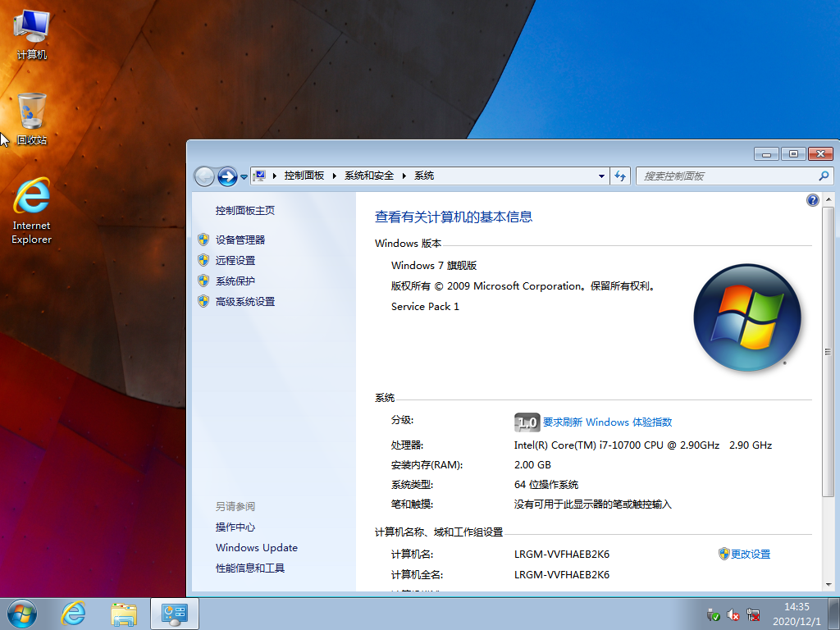Click the refresh button beside address bar

click(621, 176)
